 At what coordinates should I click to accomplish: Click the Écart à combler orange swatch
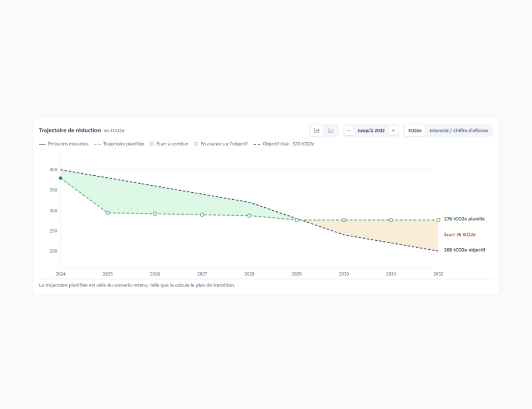[152, 144]
